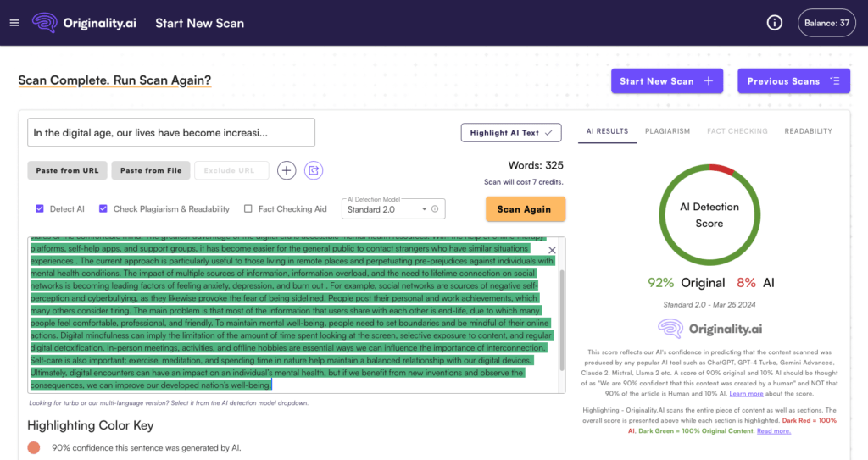
Task: Click the orange 90% confidence color swatch
Action: (x=34, y=448)
